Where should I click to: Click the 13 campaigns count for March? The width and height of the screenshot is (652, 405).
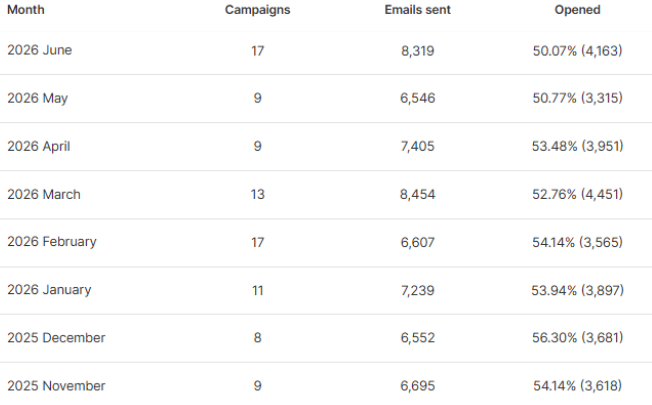pos(257,194)
